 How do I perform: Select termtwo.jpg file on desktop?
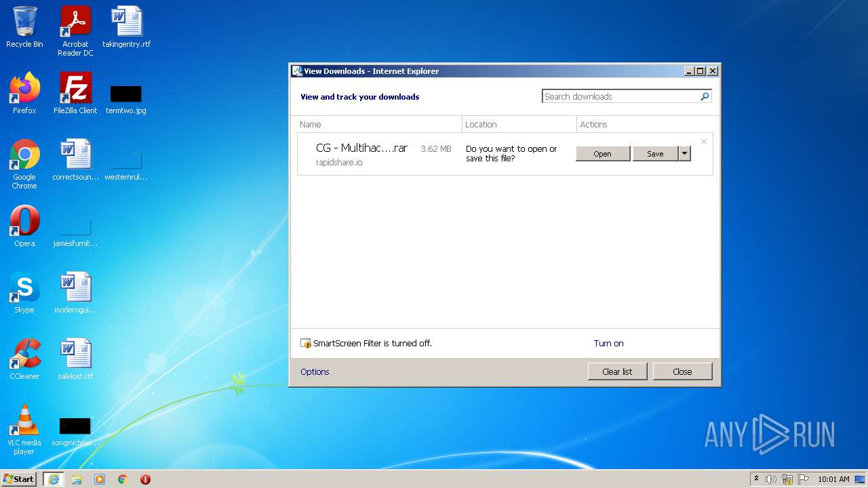126,99
